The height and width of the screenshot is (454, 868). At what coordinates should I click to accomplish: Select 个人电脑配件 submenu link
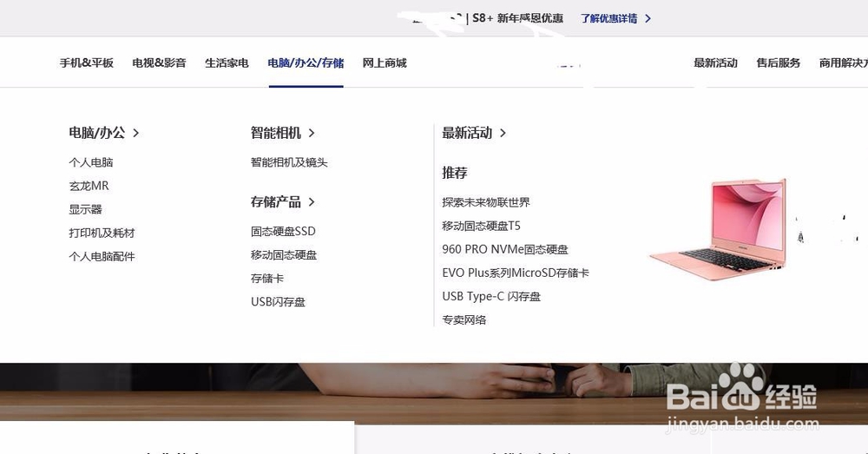[x=102, y=256]
